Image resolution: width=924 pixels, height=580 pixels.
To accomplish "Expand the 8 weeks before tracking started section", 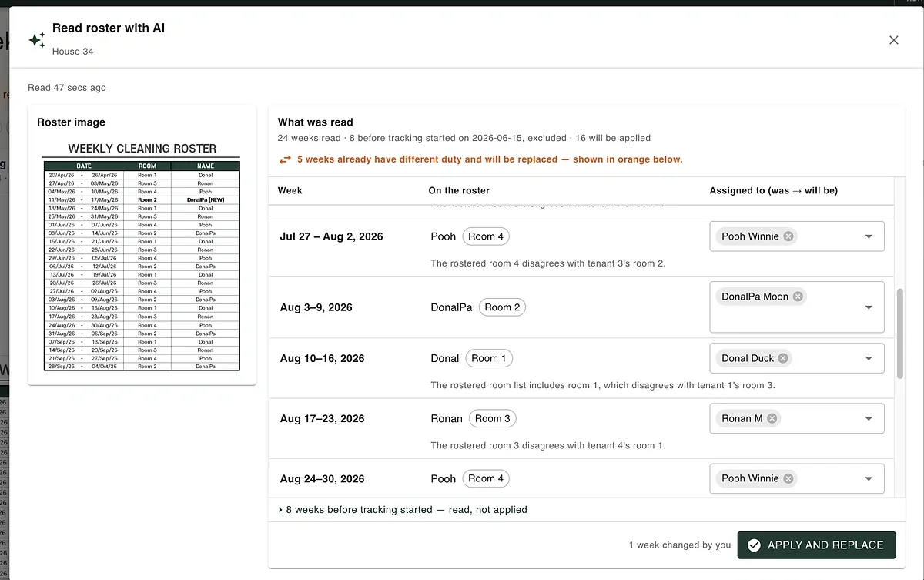I will (403, 509).
